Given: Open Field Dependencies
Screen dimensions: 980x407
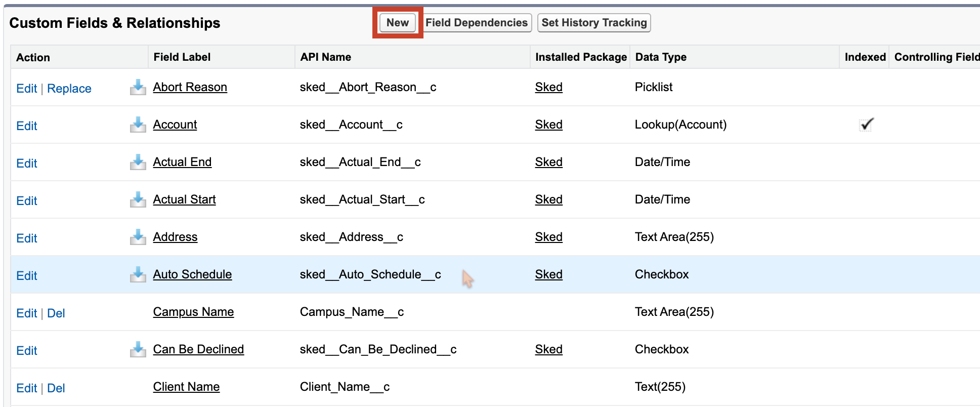Looking at the screenshot, I should (477, 22).
